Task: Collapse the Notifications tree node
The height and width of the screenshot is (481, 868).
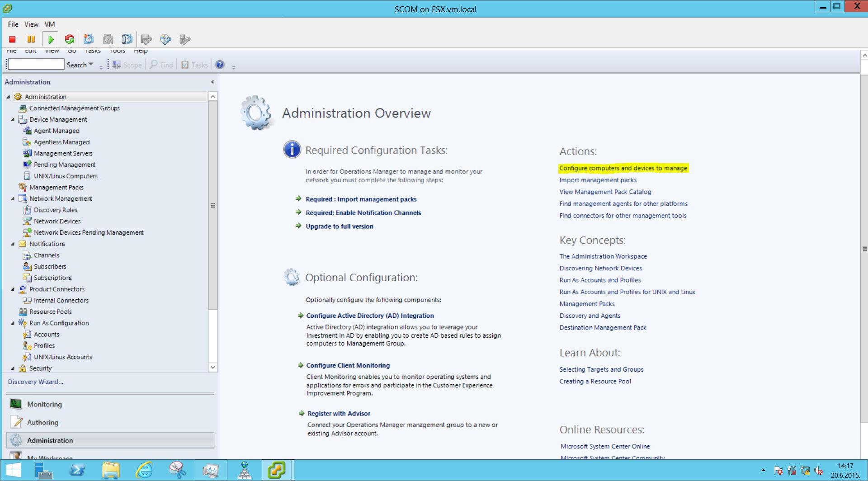Action: tap(13, 244)
